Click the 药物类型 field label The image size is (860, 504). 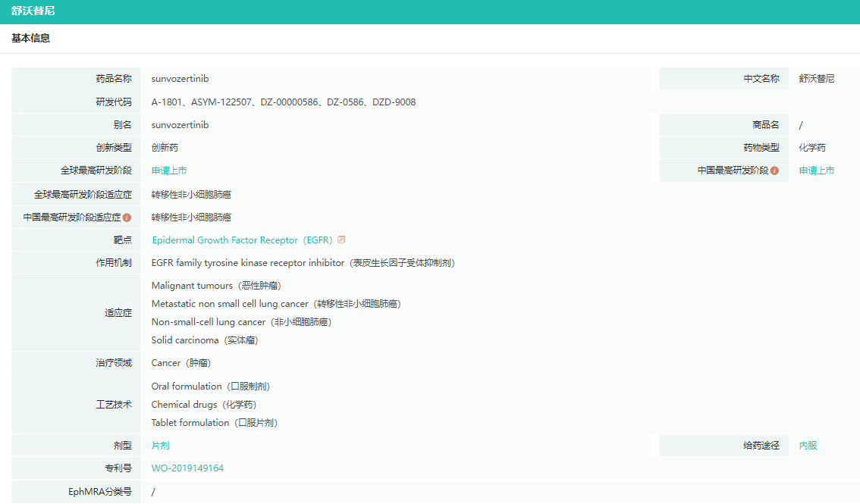[x=761, y=148]
